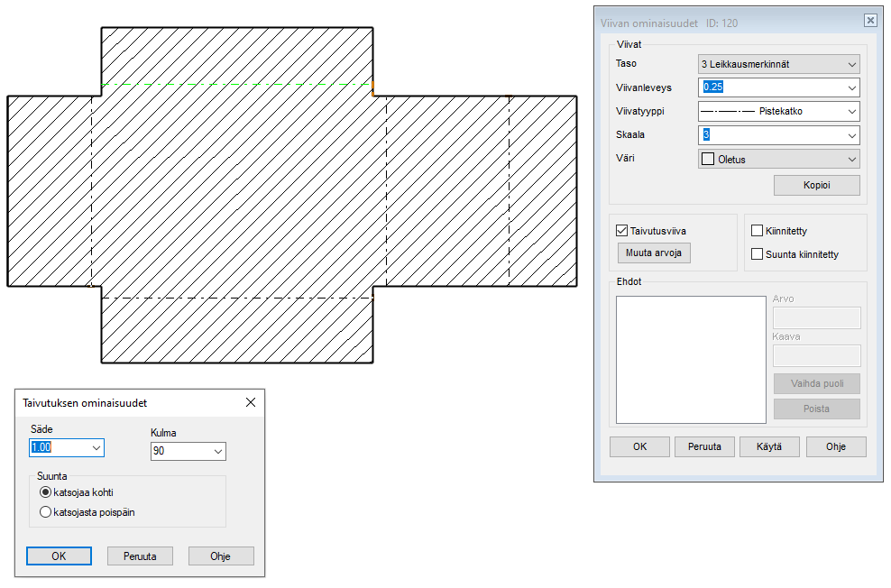Toggle the Taivutusviiva checkbox

pos(621,231)
